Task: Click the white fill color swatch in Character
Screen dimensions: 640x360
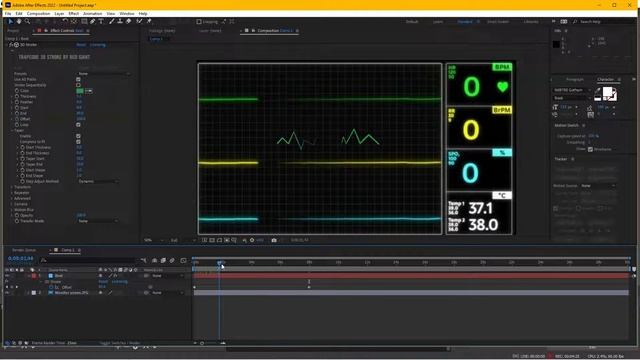Action: (x=607, y=91)
